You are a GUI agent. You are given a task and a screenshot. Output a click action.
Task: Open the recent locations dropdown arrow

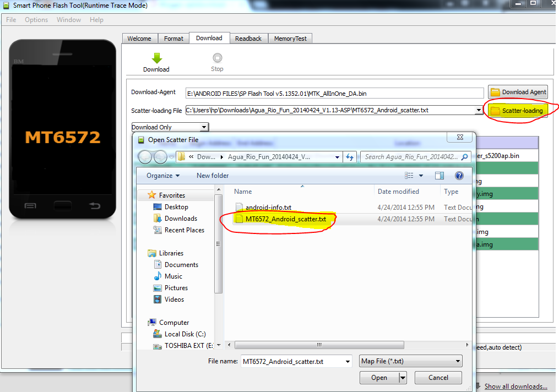171,157
